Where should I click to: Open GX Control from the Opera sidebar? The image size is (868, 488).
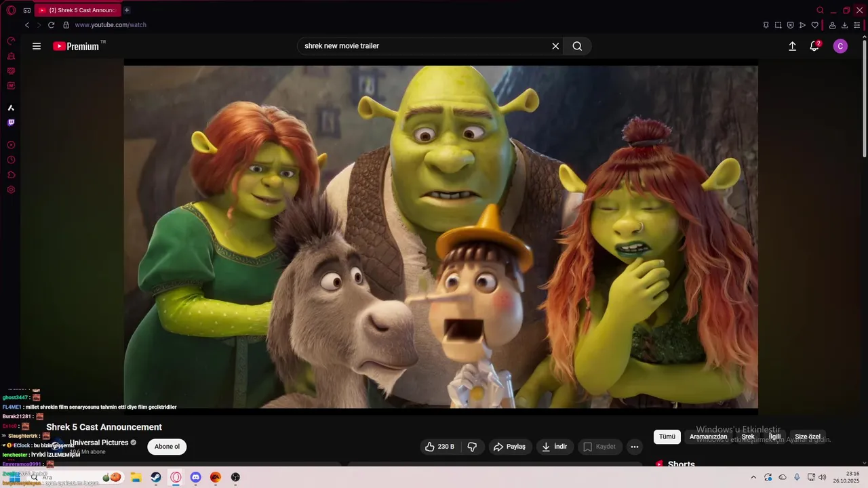click(x=11, y=41)
